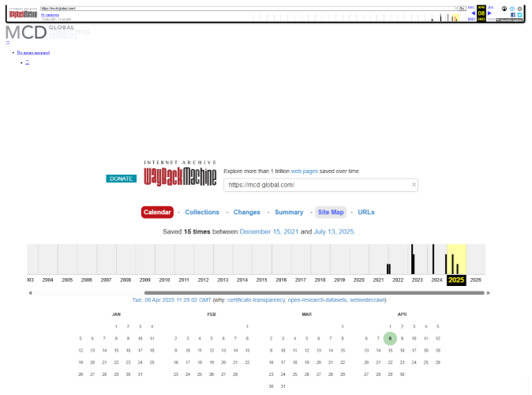Click April 9 in the calendar

tap(402, 339)
